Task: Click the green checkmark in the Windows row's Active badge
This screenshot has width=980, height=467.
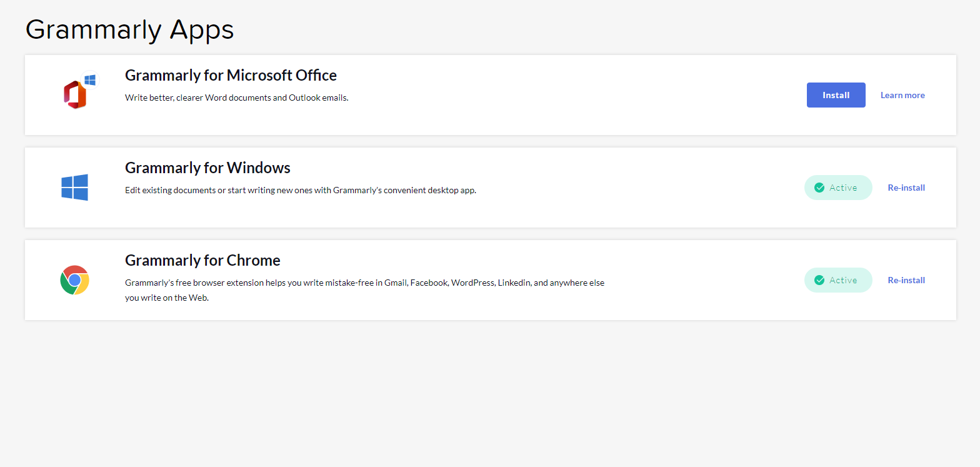Action: [819, 188]
